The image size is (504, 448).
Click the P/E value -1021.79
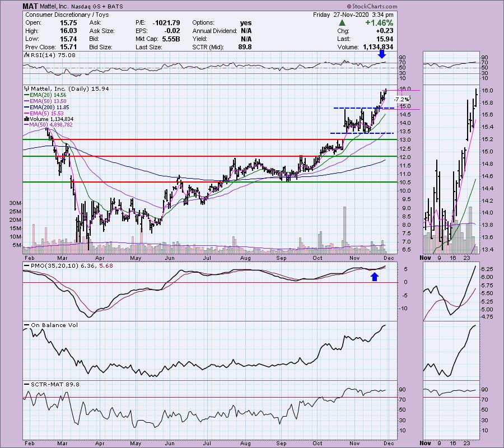(166, 23)
